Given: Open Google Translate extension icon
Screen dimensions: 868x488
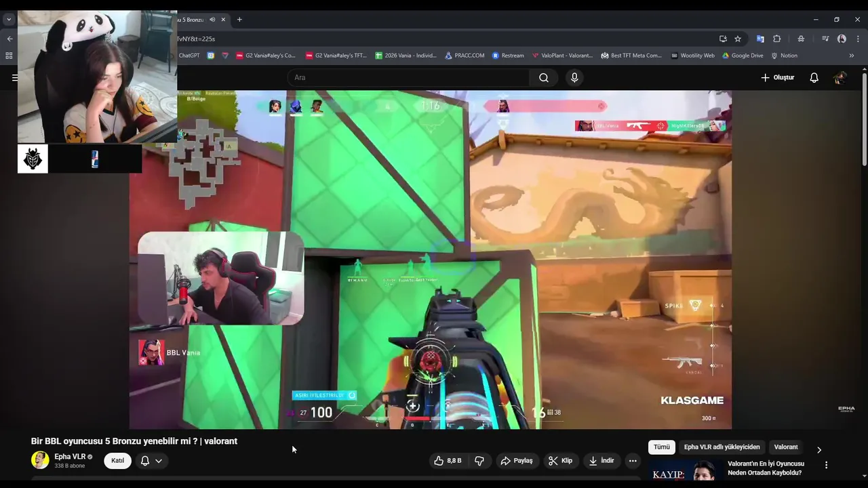Looking at the screenshot, I should pos(760,39).
